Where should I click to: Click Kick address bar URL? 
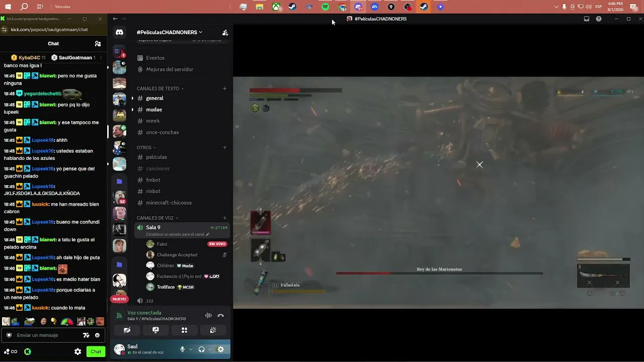(x=49, y=30)
